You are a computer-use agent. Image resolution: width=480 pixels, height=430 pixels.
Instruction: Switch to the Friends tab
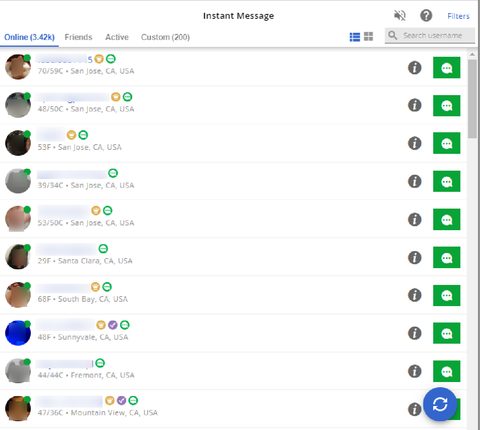[x=78, y=37]
